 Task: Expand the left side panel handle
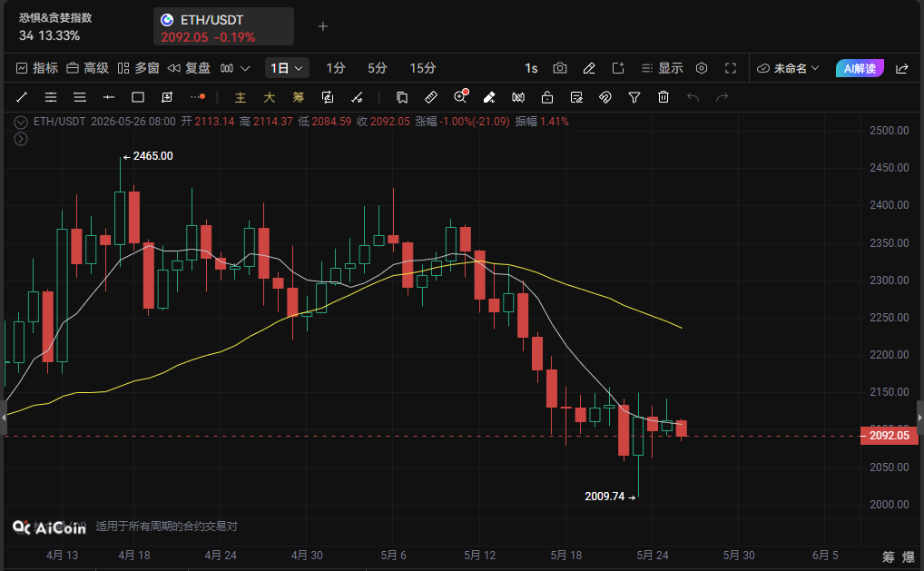pos(4,418)
